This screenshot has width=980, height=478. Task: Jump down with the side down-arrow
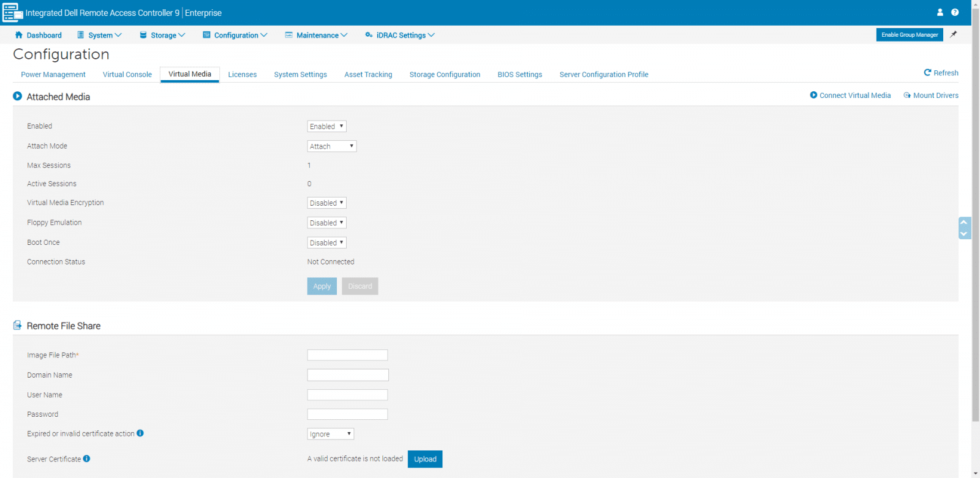964,234
